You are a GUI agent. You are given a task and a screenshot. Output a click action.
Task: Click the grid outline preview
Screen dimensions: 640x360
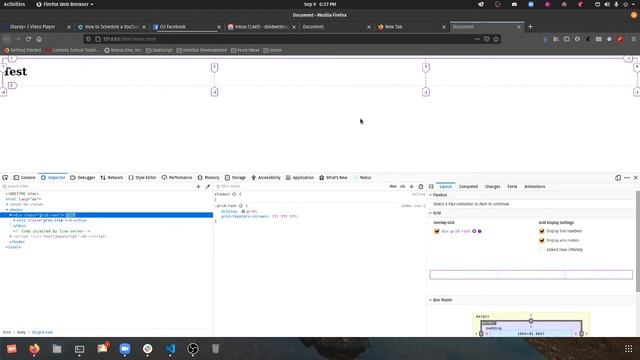coord(531,275)
